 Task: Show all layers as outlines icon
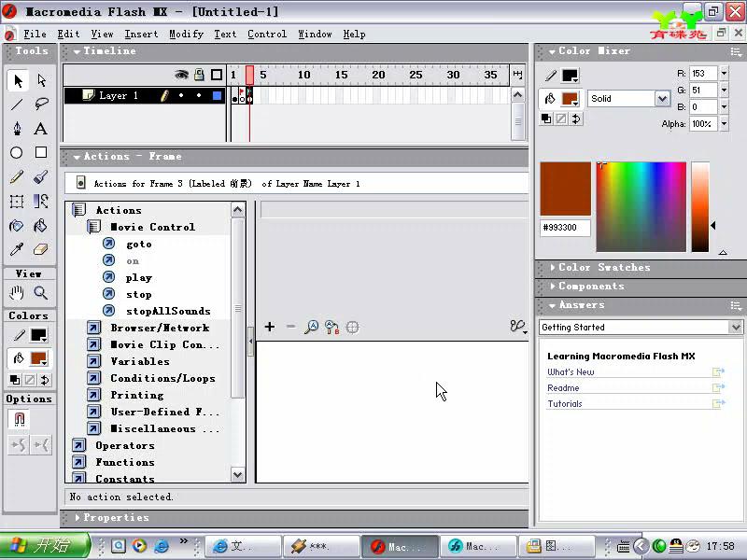217,75
